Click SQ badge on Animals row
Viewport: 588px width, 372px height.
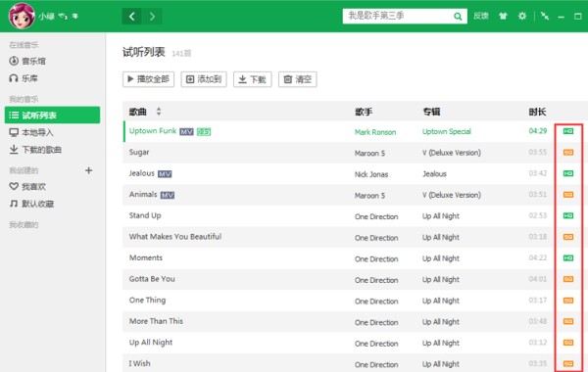pos(568,195)
